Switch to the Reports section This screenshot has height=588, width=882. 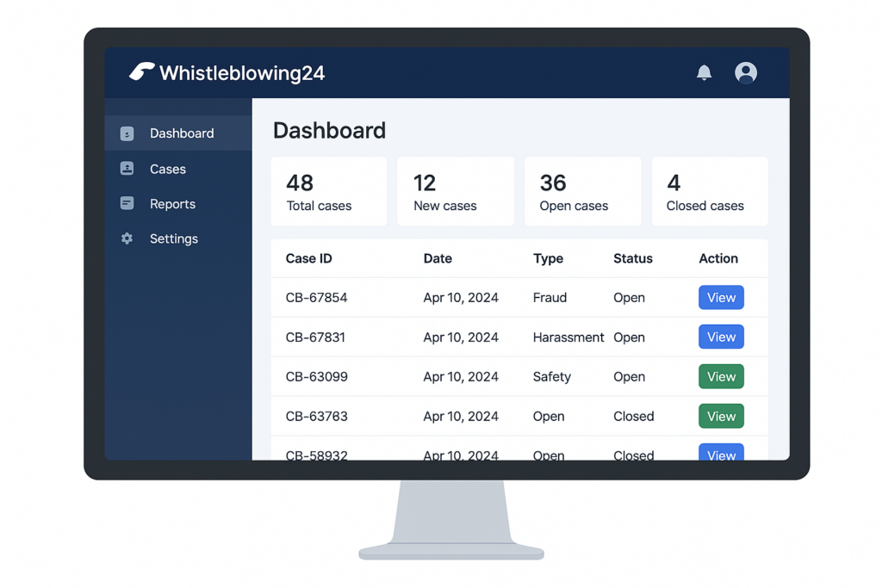(x=172, y=204)
